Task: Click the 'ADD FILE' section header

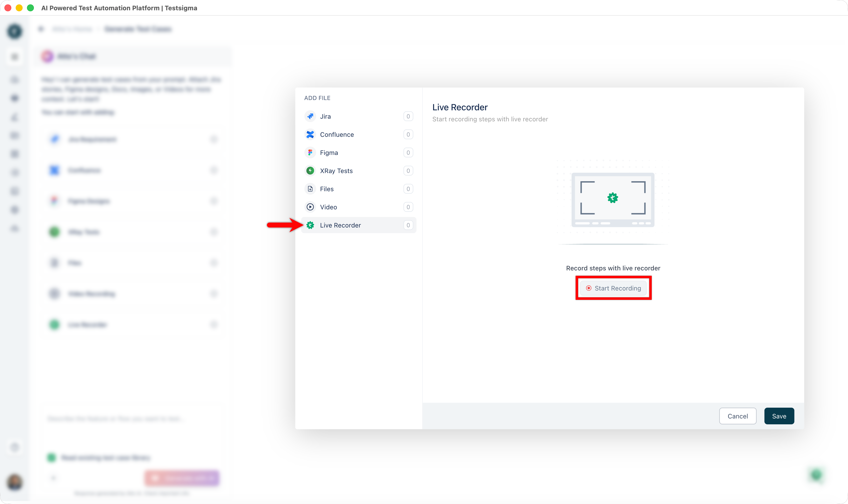Action: tap(317, 98)
